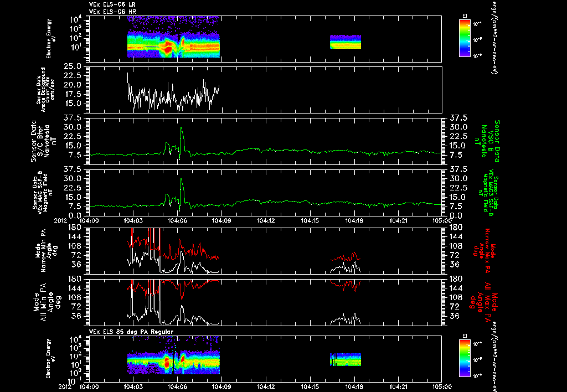Click the "VEx ELS-06 HR" title text
567x392 pixels.
[112, 12]
